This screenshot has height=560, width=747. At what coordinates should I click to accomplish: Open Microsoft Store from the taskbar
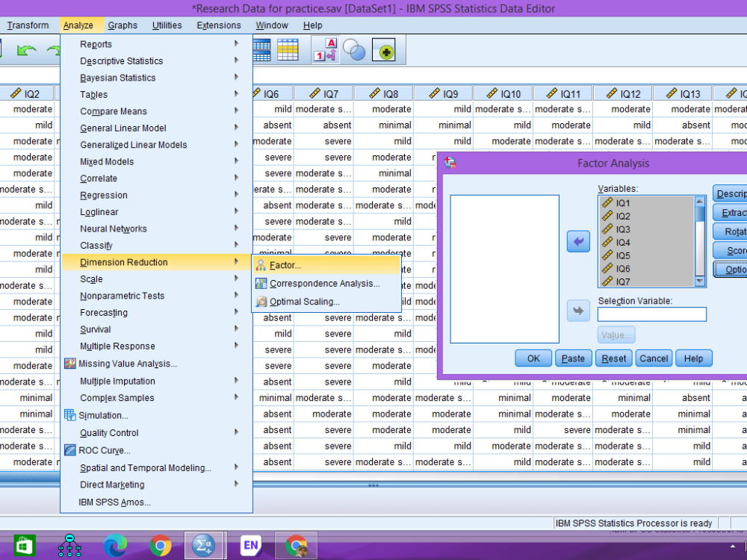click(25, 545)
